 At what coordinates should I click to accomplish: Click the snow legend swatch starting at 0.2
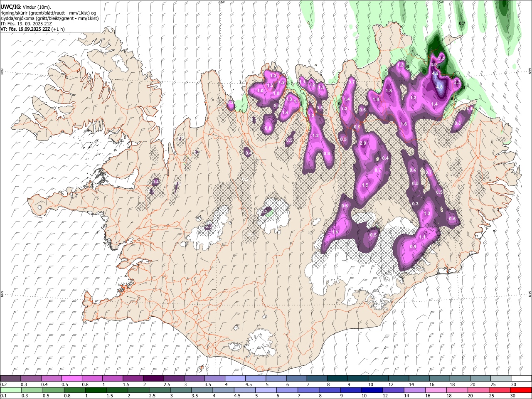pos(11,379)
